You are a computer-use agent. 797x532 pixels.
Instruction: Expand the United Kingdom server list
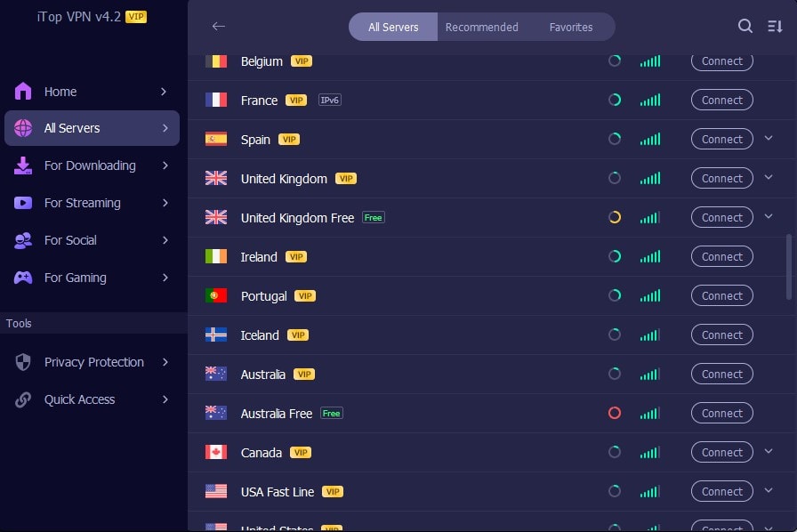[x=769, y=178]
